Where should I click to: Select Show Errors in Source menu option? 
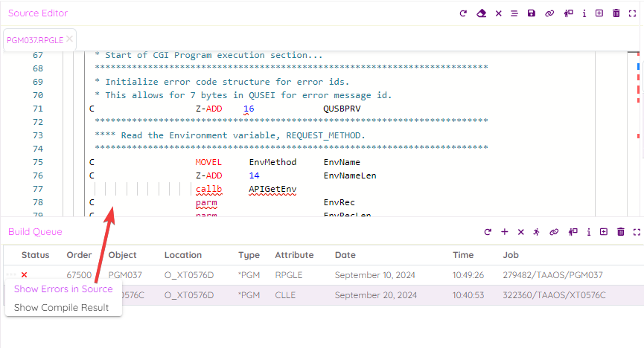pos(63,289)
